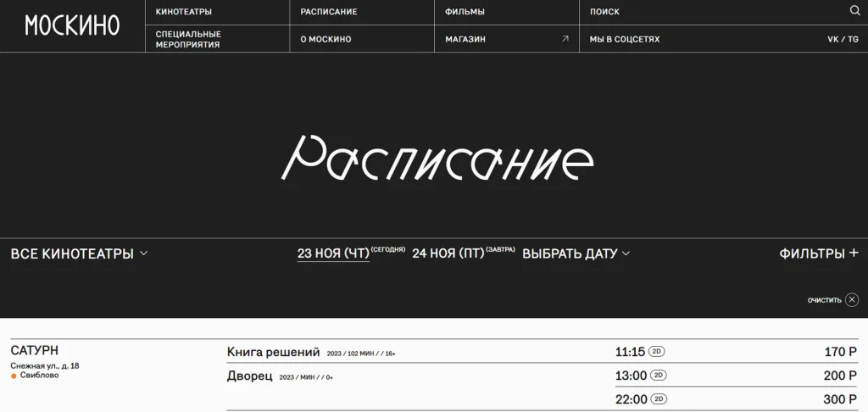Screen dimensions: 868x412
Task: Click the external arrow icon next to МАГАЗИН
Action: click(565, 39)
